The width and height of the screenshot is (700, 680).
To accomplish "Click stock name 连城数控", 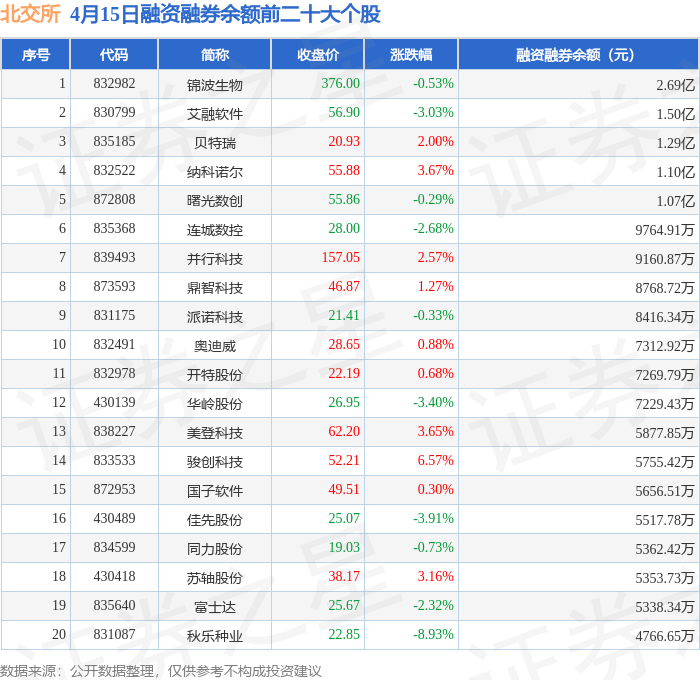I will pos(215,230).
